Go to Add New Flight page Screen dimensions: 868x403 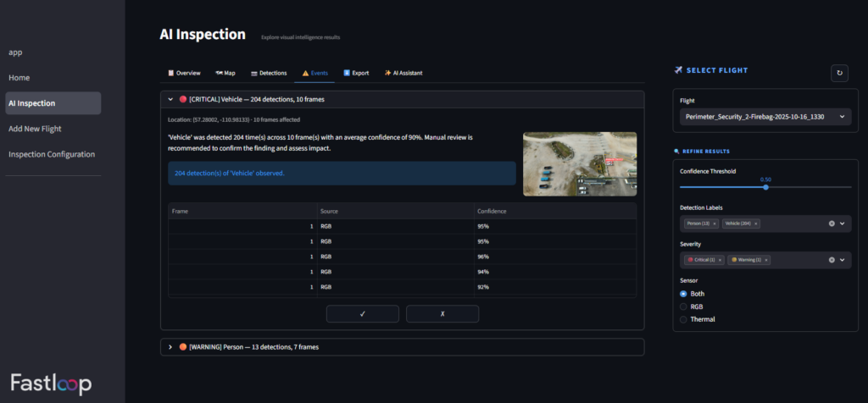pyautogui.click(x=35, y=129)
